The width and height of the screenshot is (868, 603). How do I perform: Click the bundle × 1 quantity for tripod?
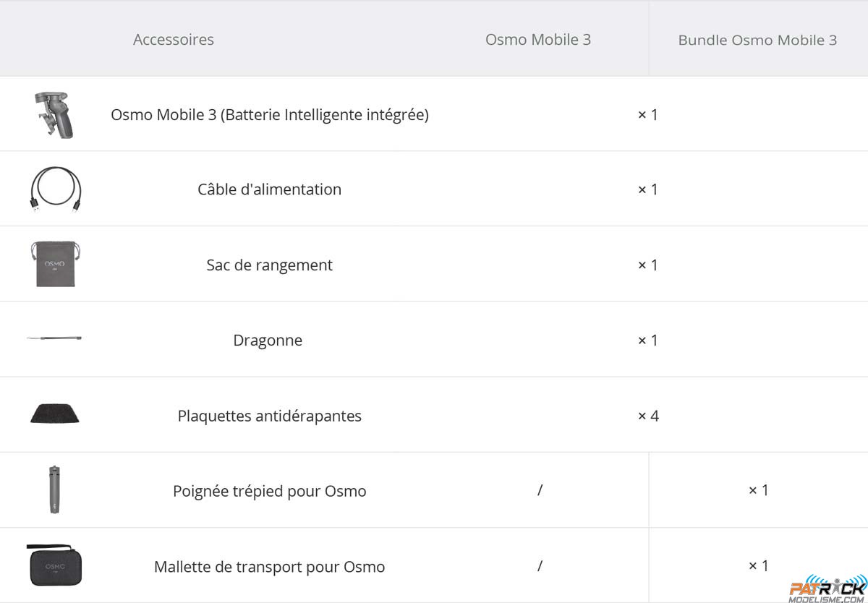[x=758, y=490]
